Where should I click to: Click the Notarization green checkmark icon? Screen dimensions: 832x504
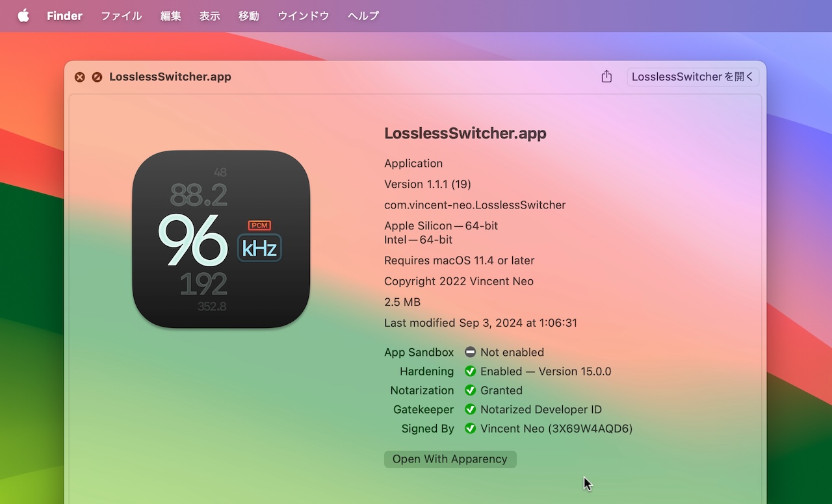pos(470,390)
